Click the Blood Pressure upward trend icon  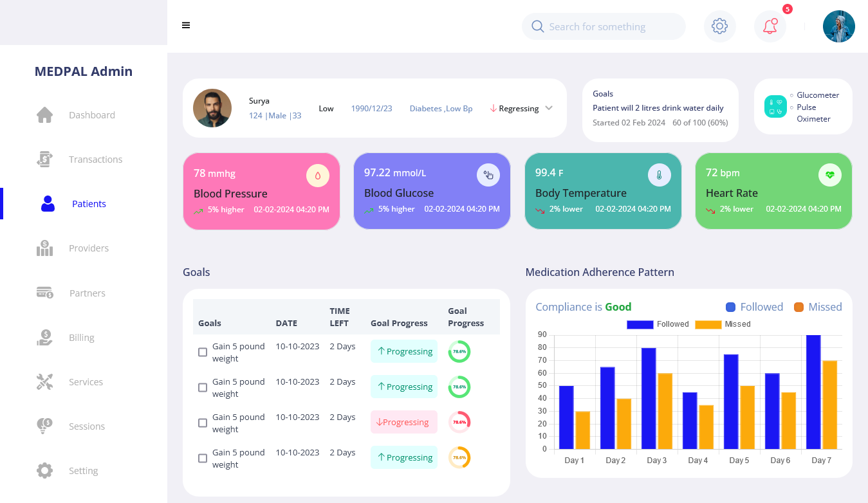pos(199,210)
